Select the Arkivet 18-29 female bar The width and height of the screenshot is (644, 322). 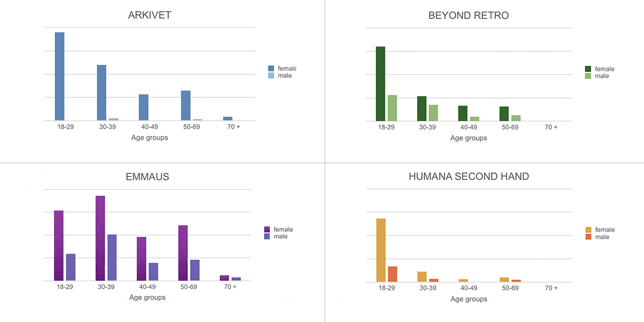(x=60, y=77)
